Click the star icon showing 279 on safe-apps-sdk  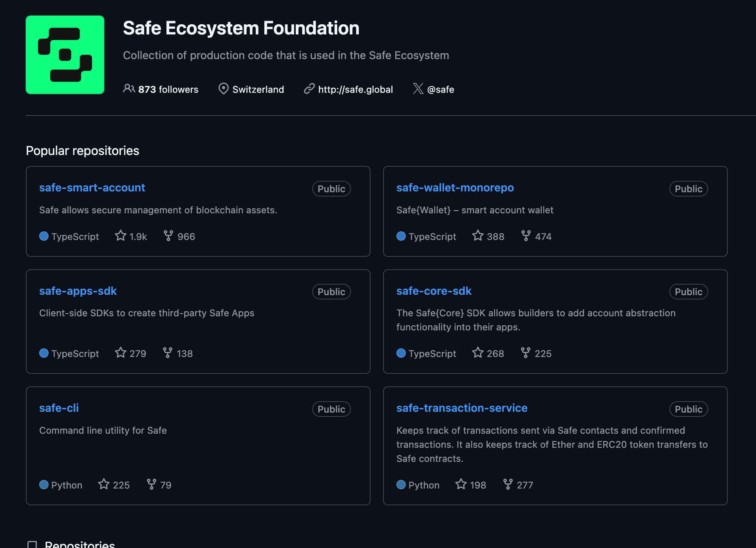click(x=120, y=353)
